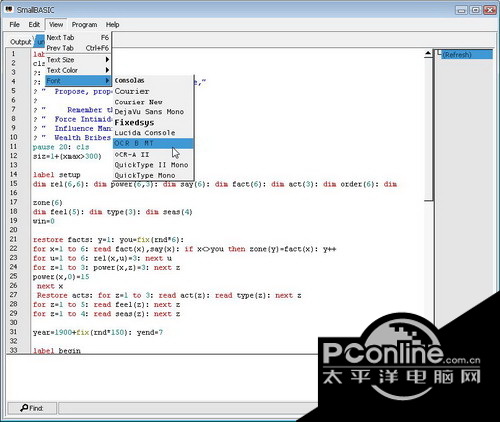Expand the Text Color submenu
The height and width of the screenshot is (422, 500).
pos(78,70)
